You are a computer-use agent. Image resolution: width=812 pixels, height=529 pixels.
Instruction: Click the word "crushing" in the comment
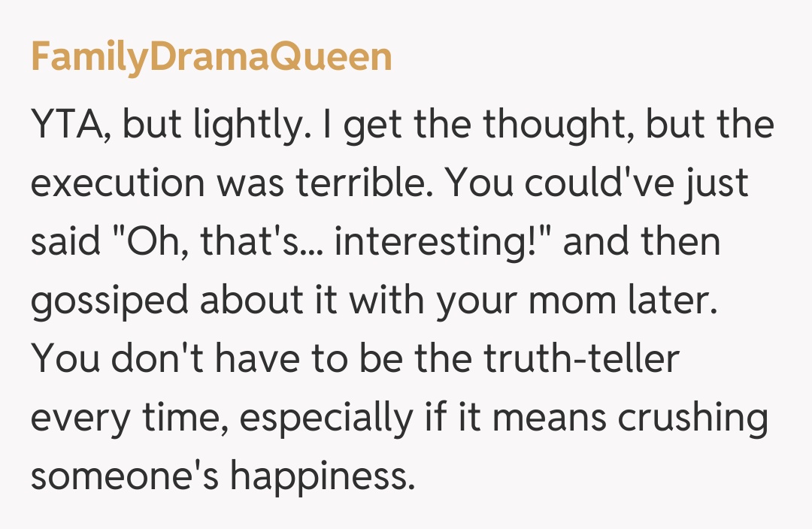690,418
